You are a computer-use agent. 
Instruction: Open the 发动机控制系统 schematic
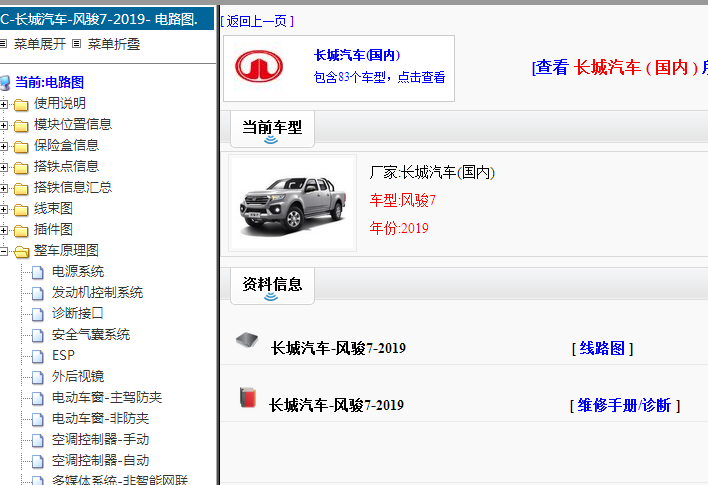98,292
